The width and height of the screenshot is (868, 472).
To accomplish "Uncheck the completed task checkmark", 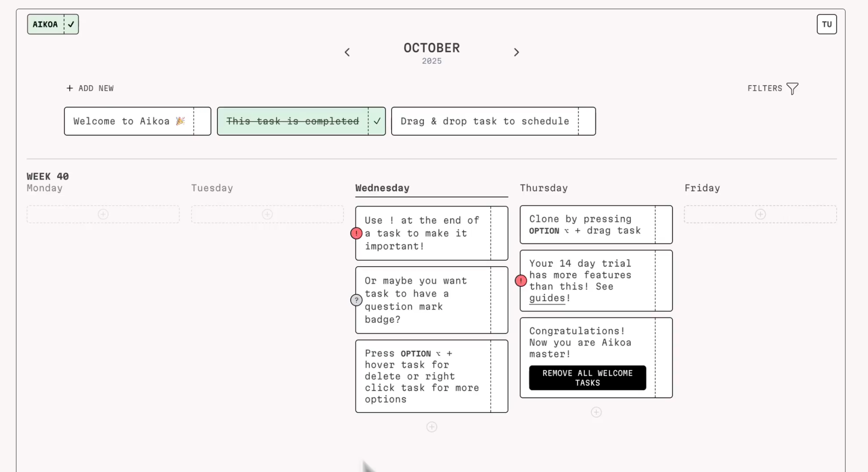I will (x=377, y=121).
